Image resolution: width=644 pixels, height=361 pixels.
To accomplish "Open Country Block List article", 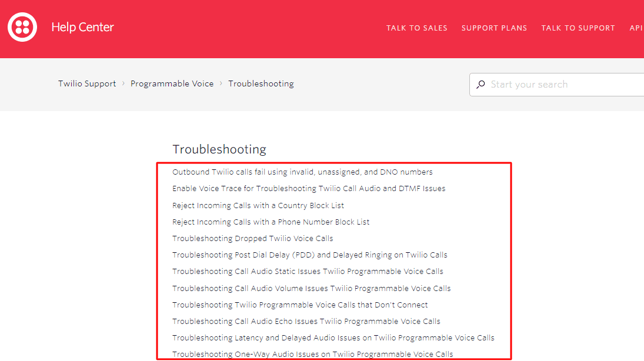I will [258, 205].
